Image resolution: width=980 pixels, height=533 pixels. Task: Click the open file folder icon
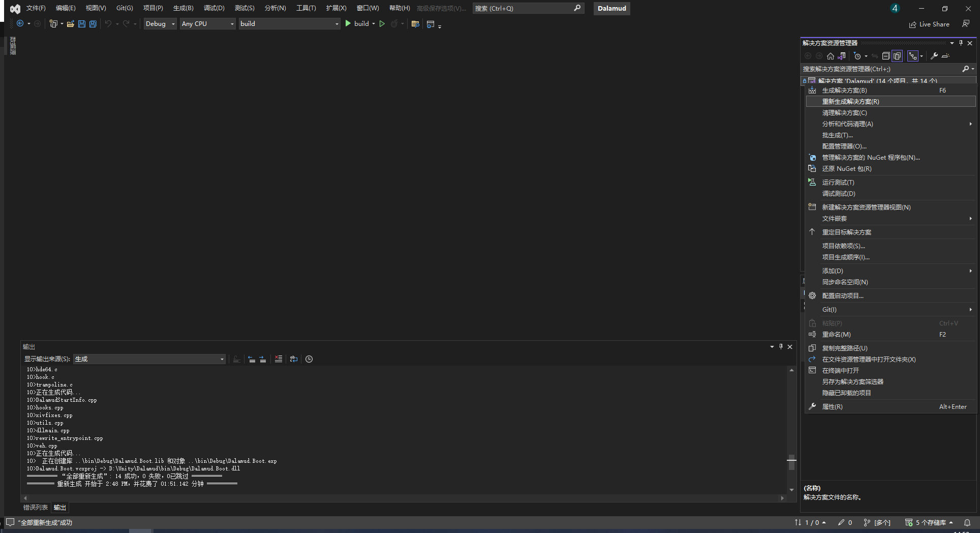point(71,24)
